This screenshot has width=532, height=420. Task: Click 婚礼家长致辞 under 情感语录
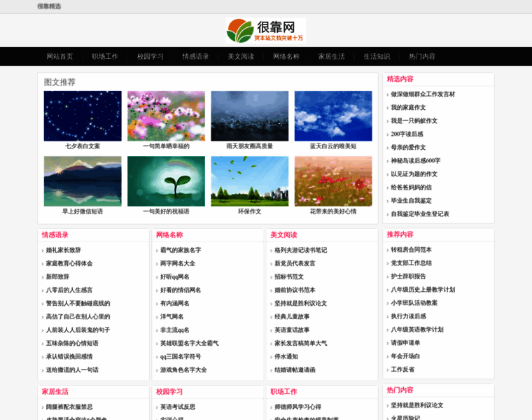[63, 250]
